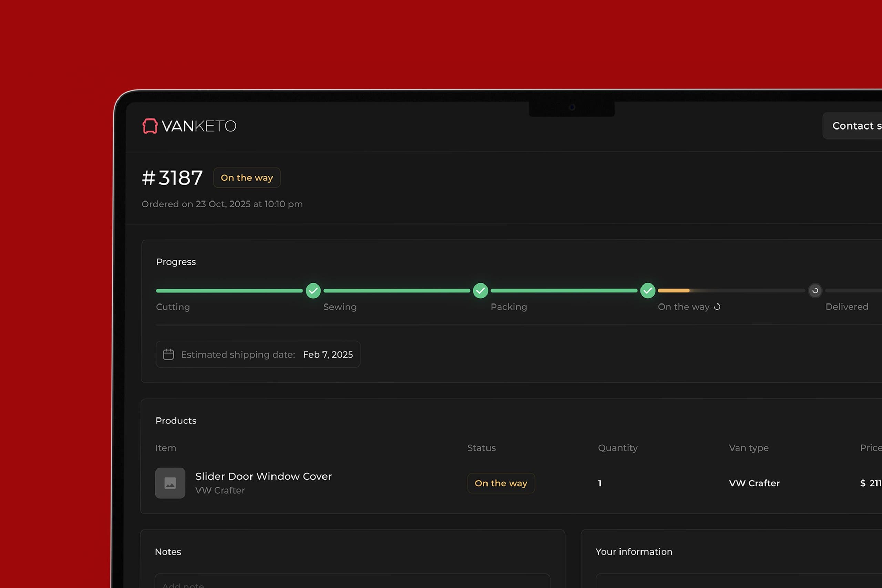Click the Products section heading

pos(176,420)
